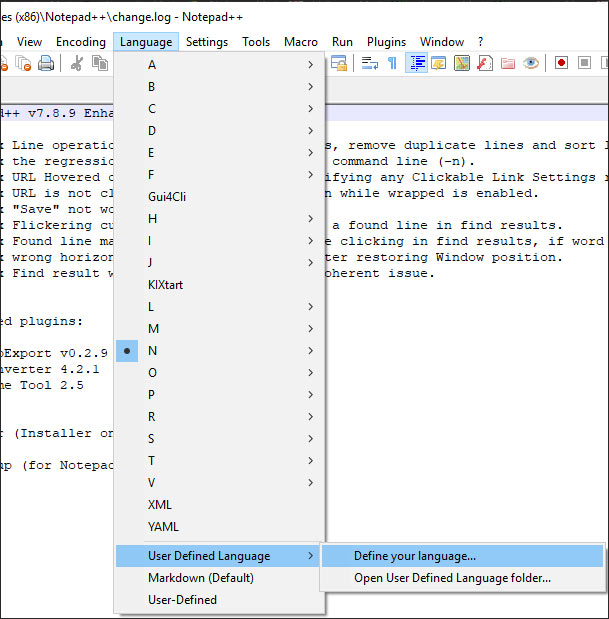Expand the T language submenu

[219, 461]
